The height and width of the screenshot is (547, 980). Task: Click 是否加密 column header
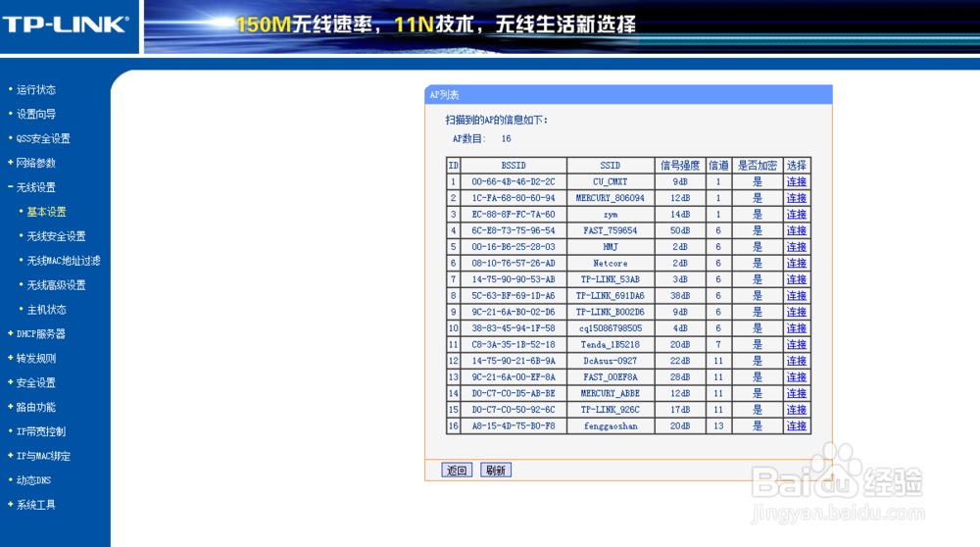tap(757, 165)
